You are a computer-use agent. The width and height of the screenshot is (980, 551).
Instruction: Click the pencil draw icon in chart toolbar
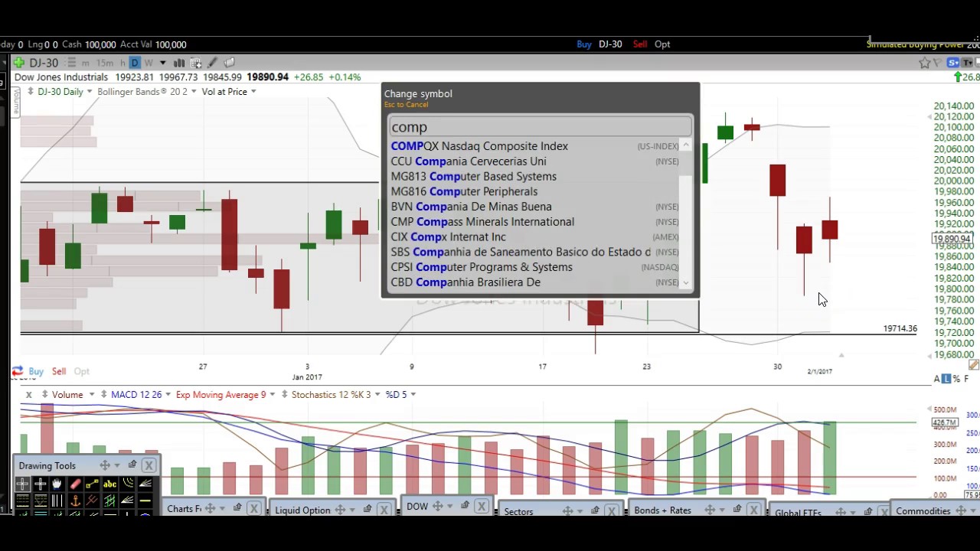click(x=213, y=63)
